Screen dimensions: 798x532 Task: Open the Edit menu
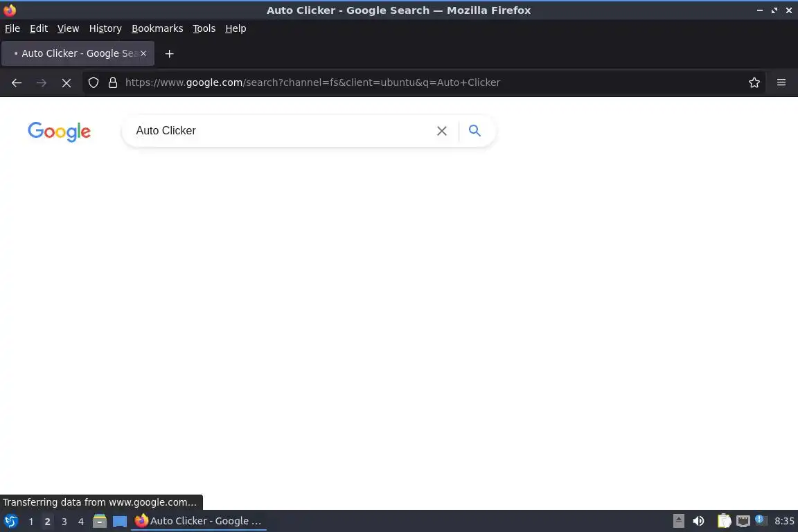click(x=39, y=28)
